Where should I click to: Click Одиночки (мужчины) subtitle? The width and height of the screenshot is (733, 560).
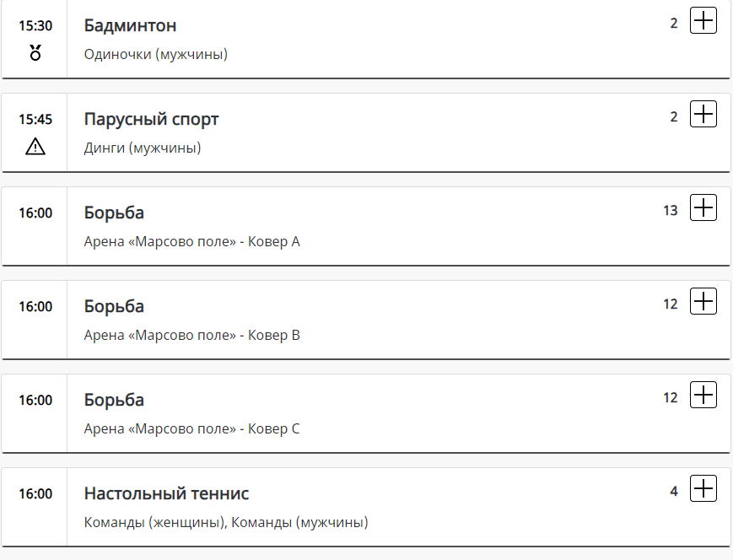tap(156, 55)
